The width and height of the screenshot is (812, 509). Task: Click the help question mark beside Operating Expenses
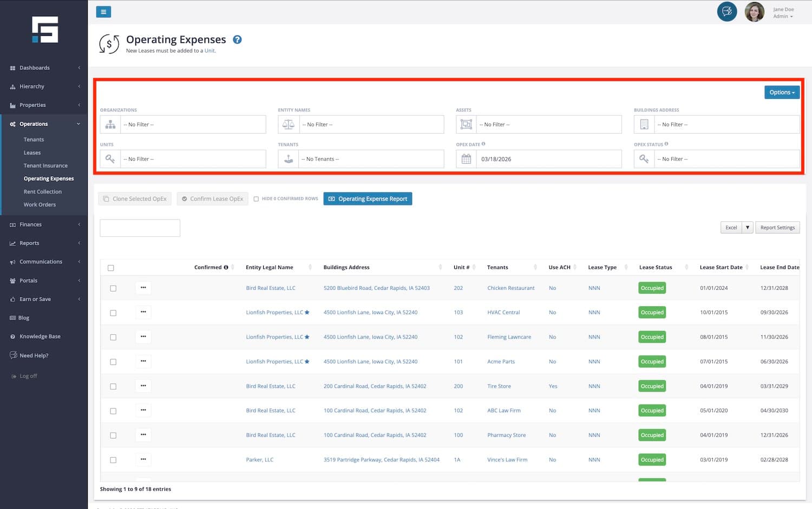click(x=237, y=39)
